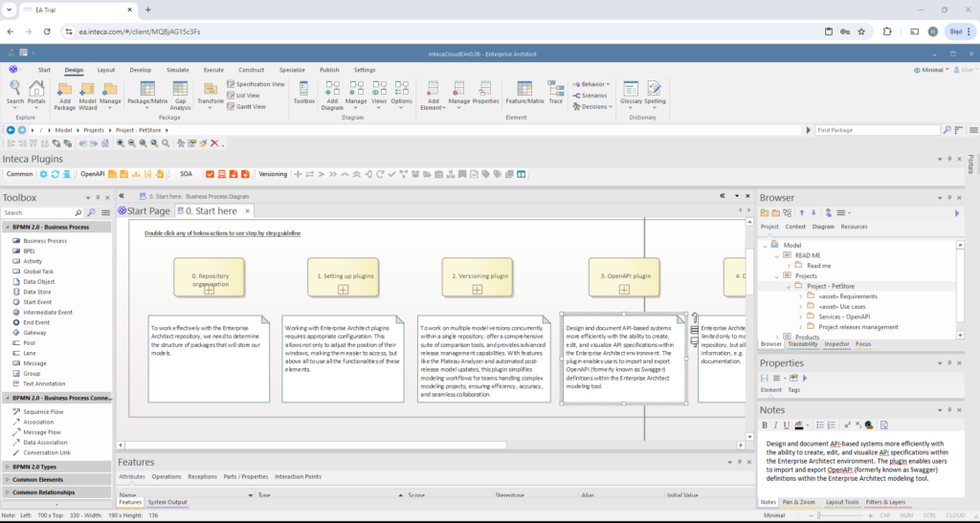This screenshot has height=523, width=980.
Task: Click Scenarios in ribbon
Action: pos(590,96)
